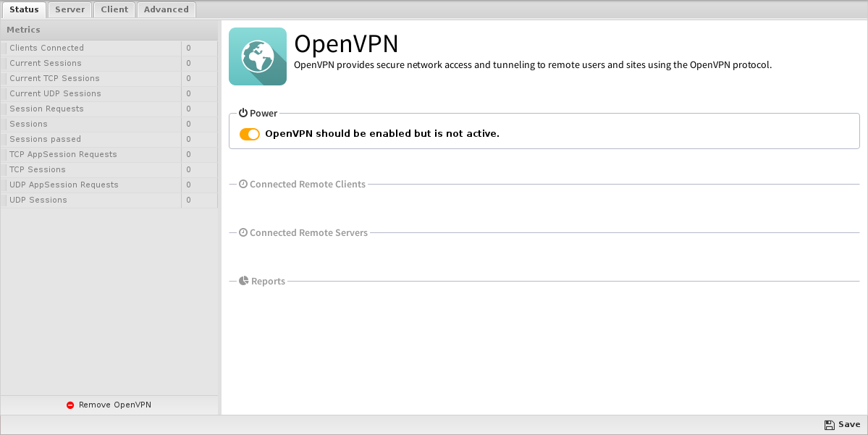This screenshot has width=868, height=435.
Task: Select the Current TCP Sessions metric row
Action: [x=109, y=79]
